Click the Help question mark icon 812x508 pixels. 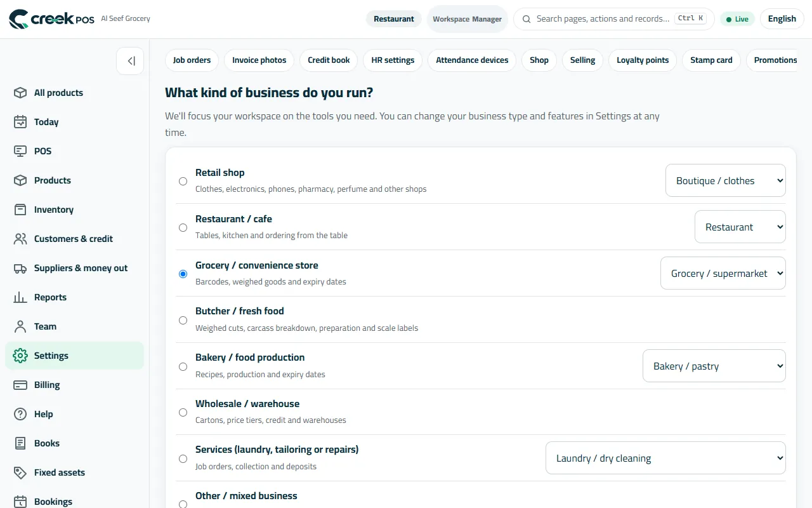20,414
